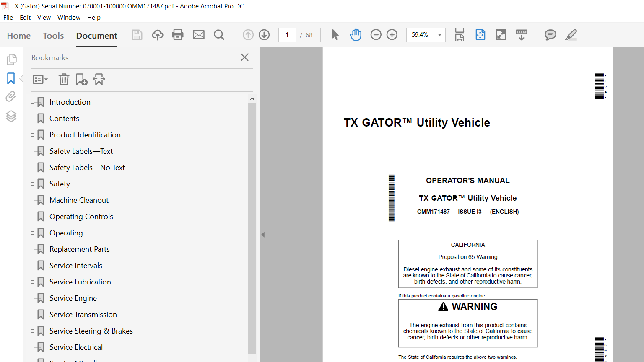
Task: Open the Edit menu
Action: click(25, 18)
